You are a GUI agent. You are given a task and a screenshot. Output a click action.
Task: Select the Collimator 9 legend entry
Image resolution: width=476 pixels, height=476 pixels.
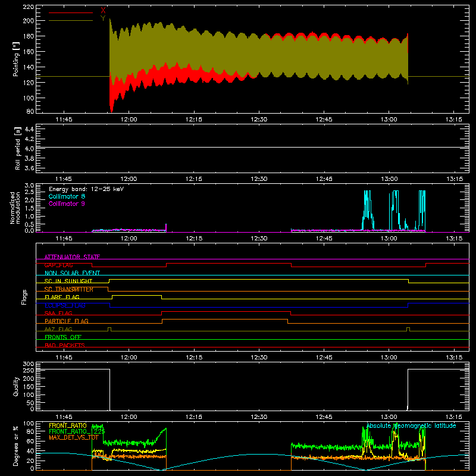click(x=67, y=203)
